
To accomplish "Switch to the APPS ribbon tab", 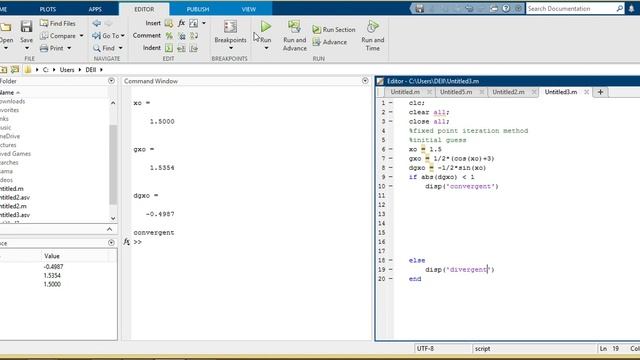I will tap(95, 9).
